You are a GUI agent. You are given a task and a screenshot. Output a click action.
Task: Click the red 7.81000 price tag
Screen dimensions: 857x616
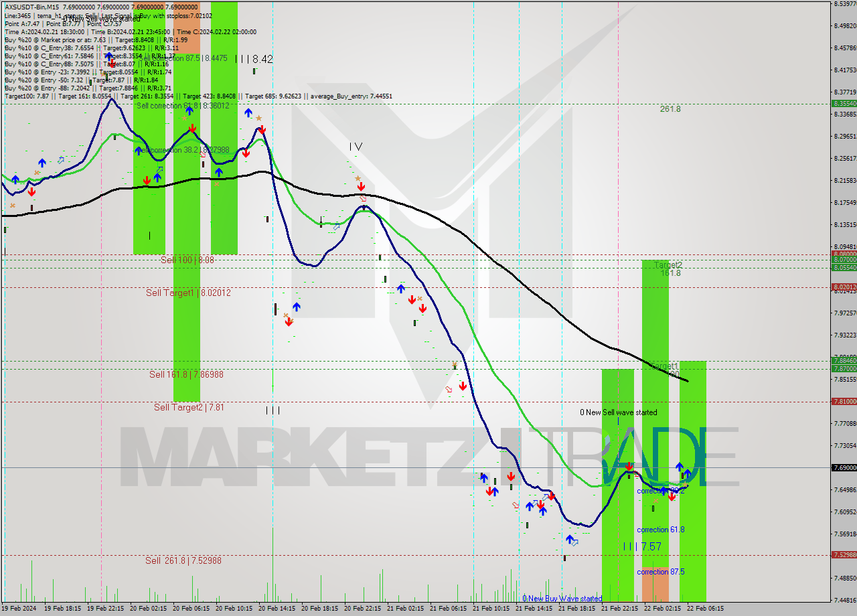point(844,401)
